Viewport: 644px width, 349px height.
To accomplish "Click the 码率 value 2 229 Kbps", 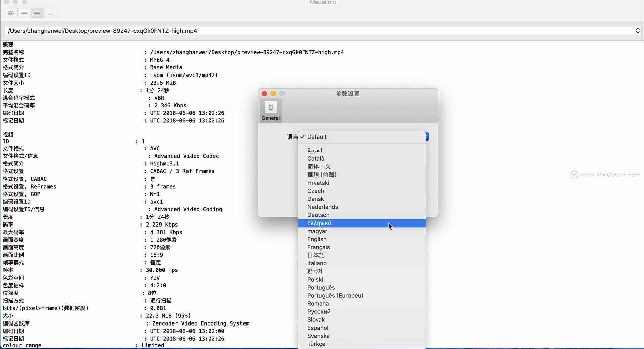I will pyautogui.click(x=162, y=225).
